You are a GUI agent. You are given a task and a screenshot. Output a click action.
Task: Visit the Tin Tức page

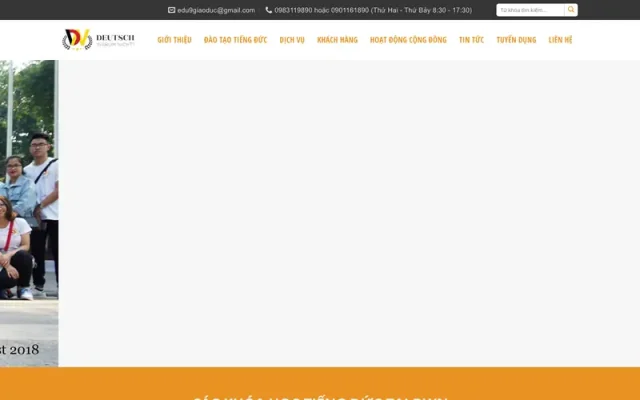pyautogui.click(x=471, y=40)
